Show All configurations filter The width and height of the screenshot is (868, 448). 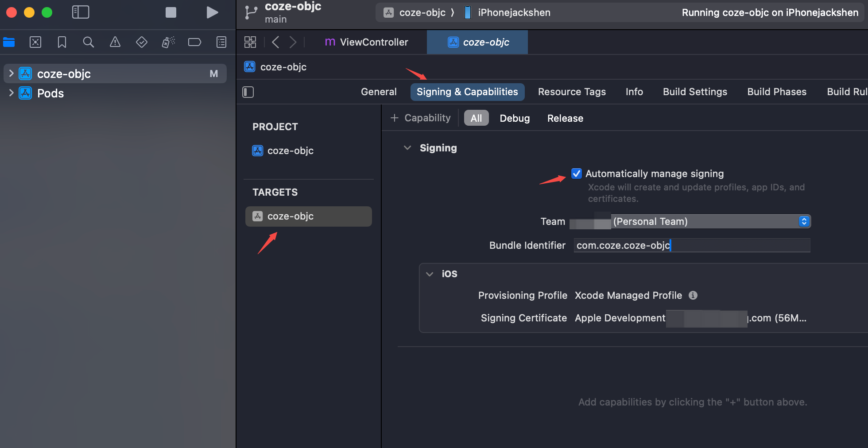476,118
